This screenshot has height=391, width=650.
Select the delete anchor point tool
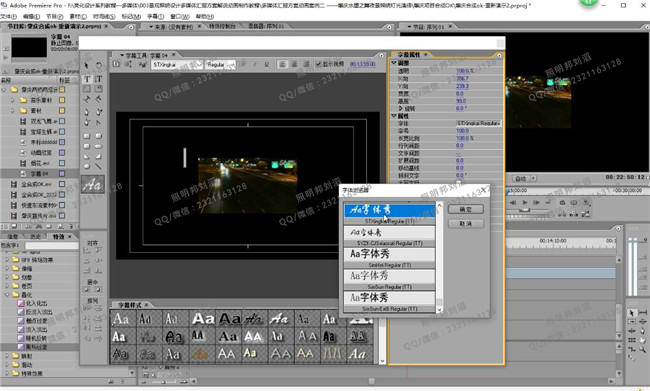(87, 122)
